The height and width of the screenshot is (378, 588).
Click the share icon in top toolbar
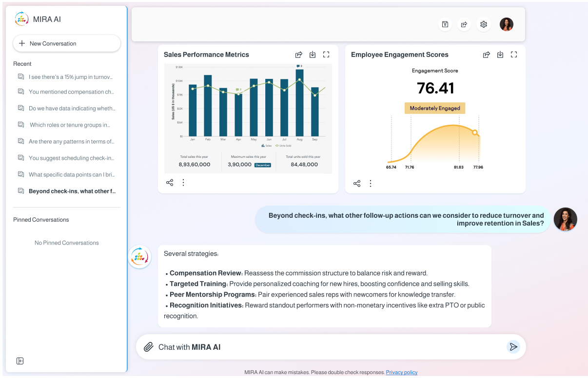point(464,24)
